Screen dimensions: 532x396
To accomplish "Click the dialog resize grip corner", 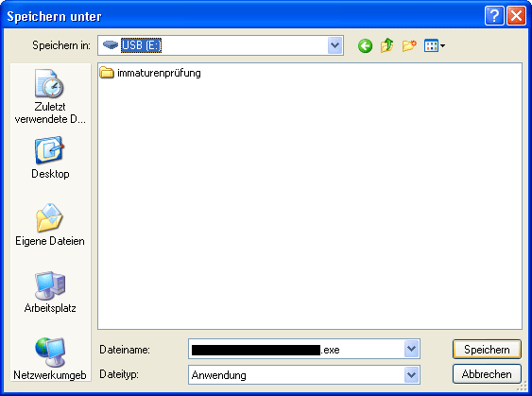I will tap(522, 387).
